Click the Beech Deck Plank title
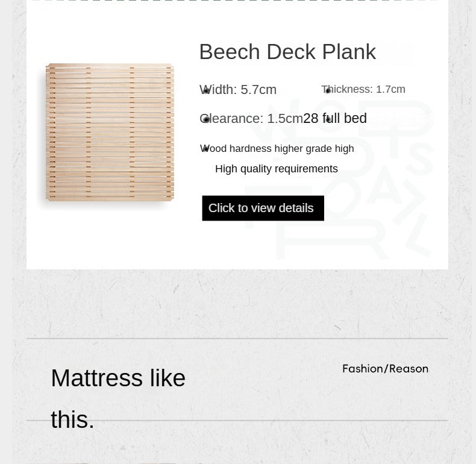The height and width of the screenshot is (464, 476). point(287,52)
